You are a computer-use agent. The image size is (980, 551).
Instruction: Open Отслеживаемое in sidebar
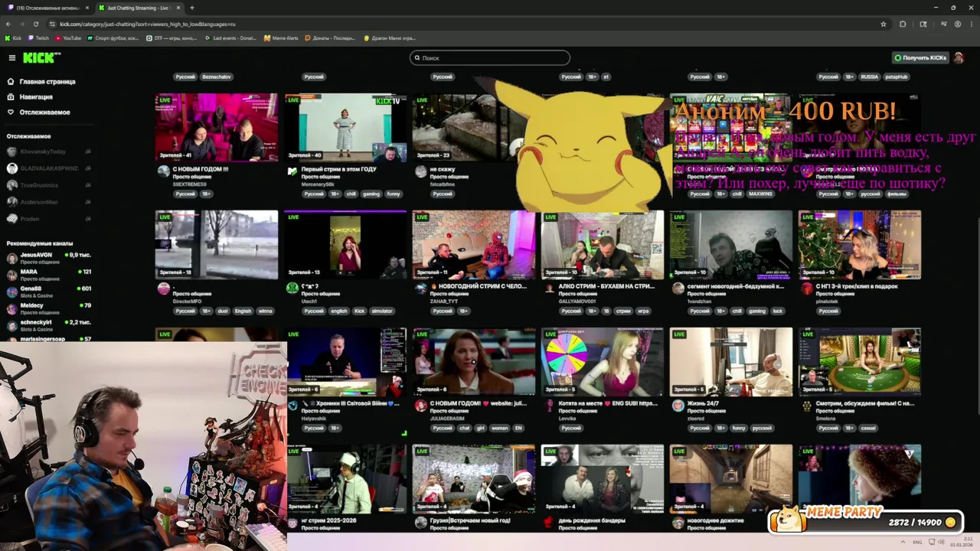click(x=39, y=112)
